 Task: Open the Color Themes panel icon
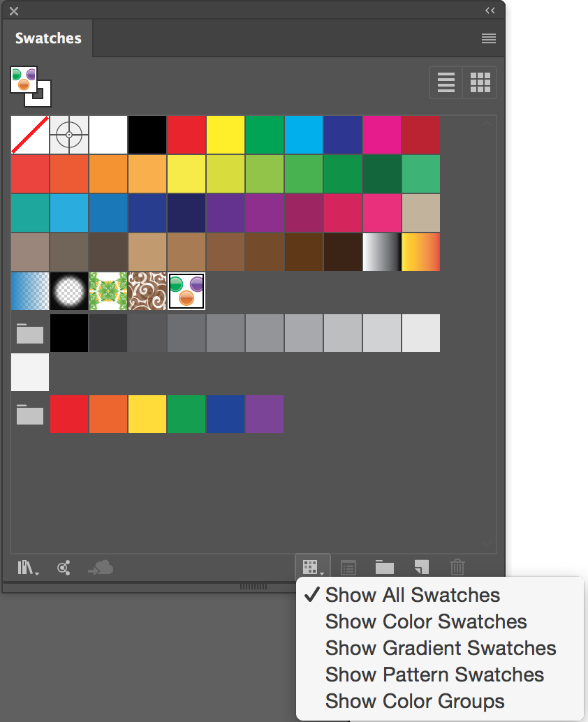pos(64,568)
